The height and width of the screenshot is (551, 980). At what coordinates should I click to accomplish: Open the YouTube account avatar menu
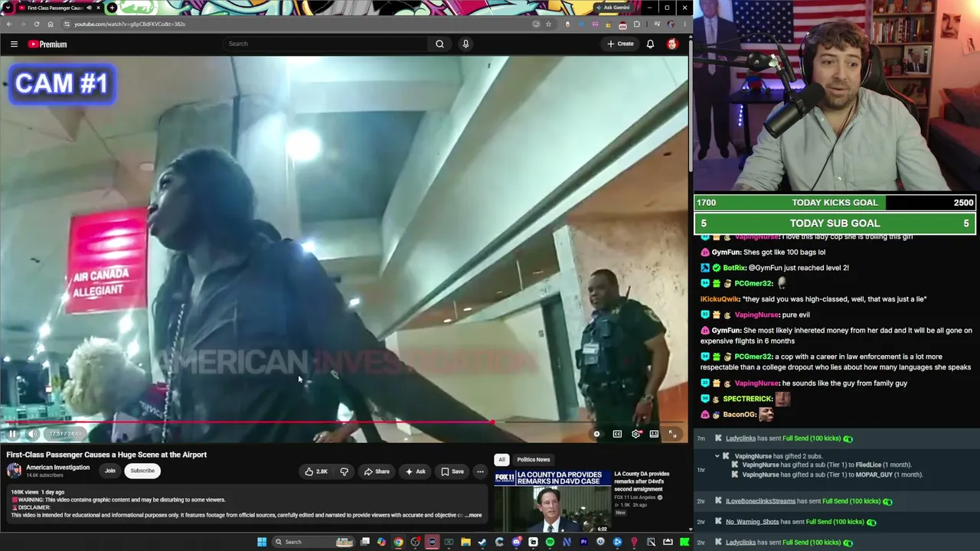672,44
